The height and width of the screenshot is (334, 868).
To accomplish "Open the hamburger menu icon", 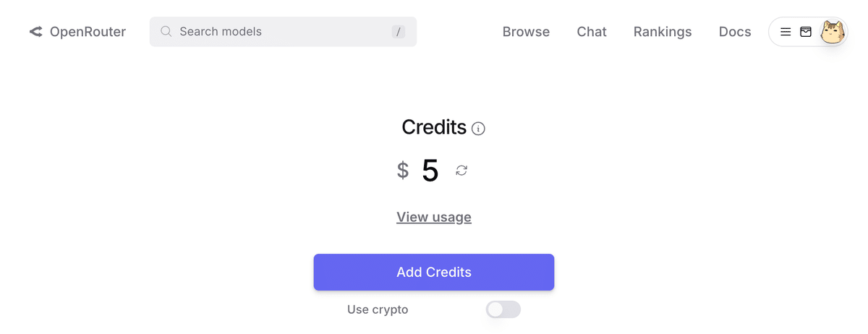I will click(x=786, y=32).
